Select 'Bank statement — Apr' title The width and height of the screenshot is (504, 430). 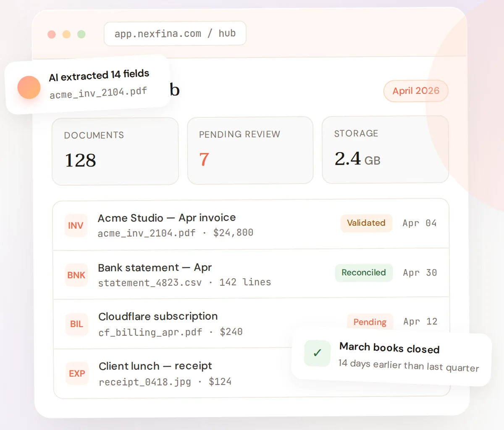point(155,267)
